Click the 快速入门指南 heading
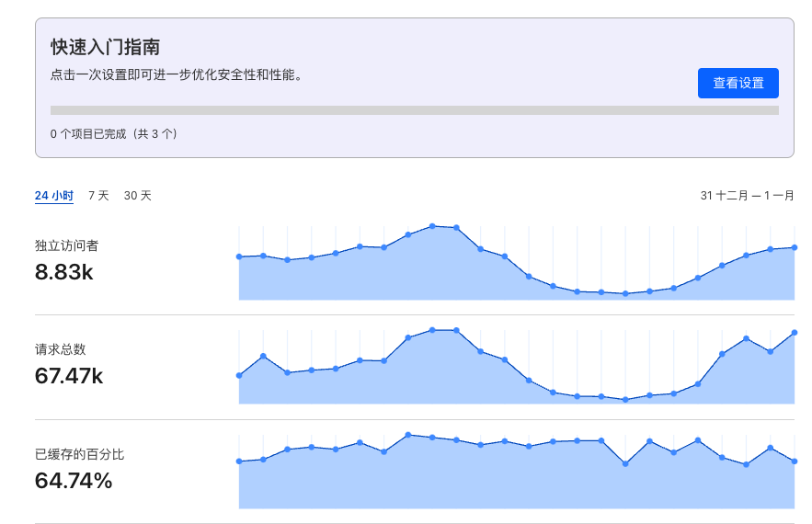 click(105, 47)
